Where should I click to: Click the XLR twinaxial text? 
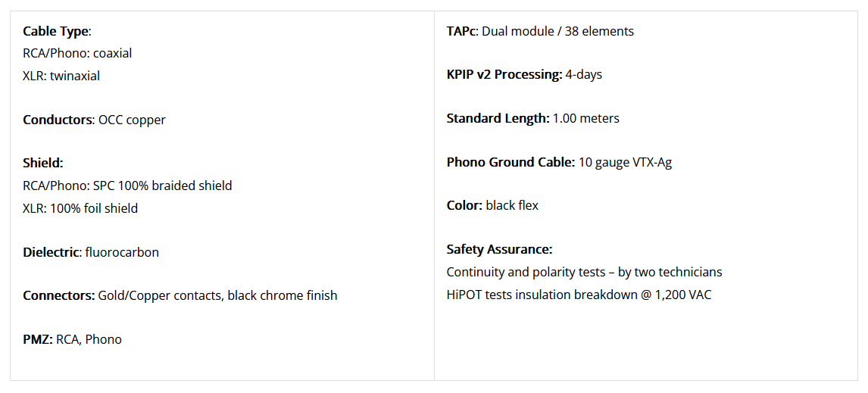(x=61, y=76)
